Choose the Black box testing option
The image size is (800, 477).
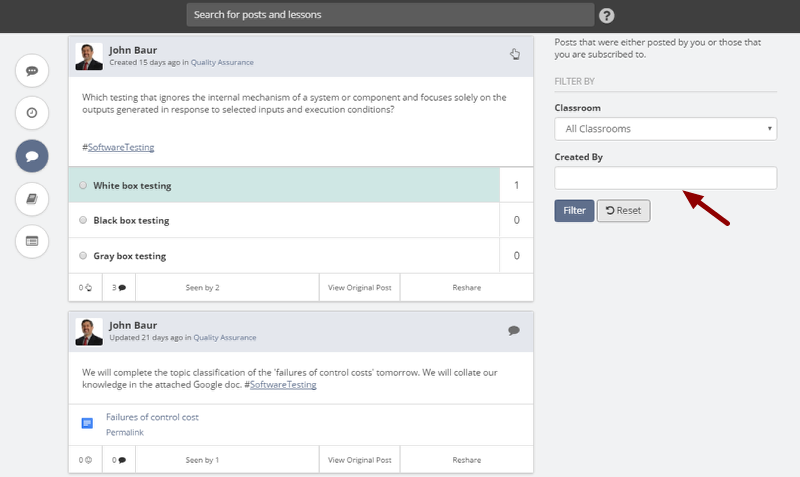click(x=83, y=220)
